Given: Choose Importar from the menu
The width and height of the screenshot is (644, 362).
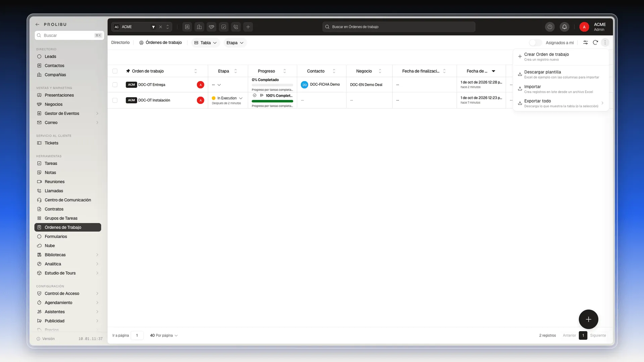Looking at the screenshot, I should click(x=561, y=89).
